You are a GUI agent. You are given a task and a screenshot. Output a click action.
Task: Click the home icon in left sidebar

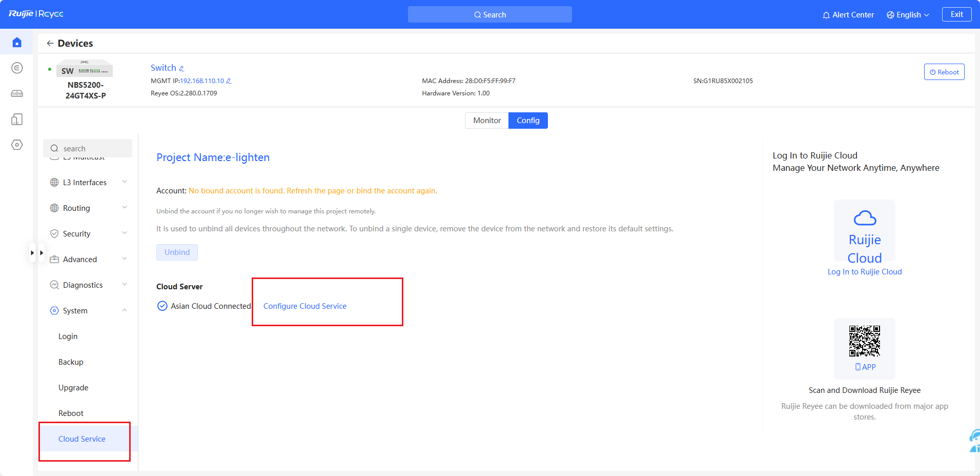point(17,43)
